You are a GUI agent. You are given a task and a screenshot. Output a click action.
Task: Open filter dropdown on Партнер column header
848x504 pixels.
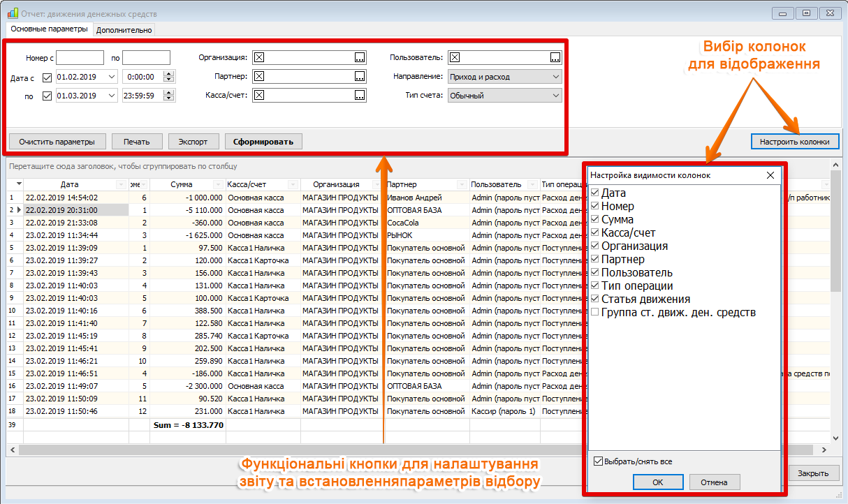[462, 184]
